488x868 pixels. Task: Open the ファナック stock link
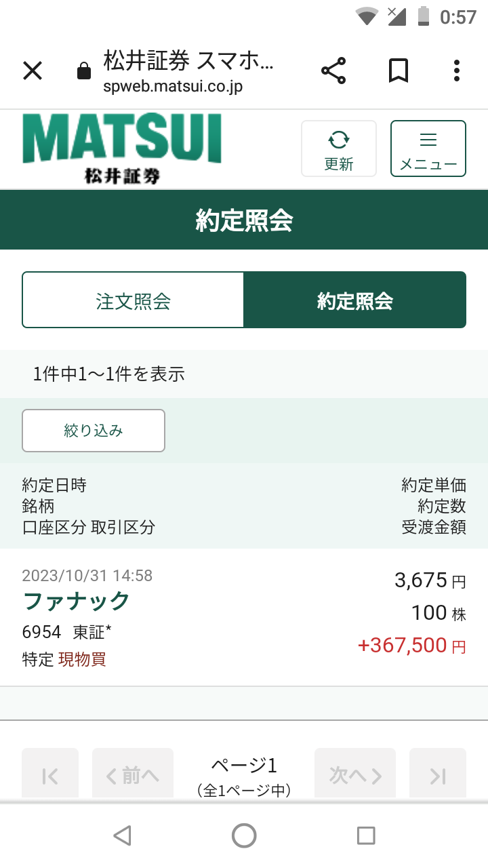(x=76, y=601)
